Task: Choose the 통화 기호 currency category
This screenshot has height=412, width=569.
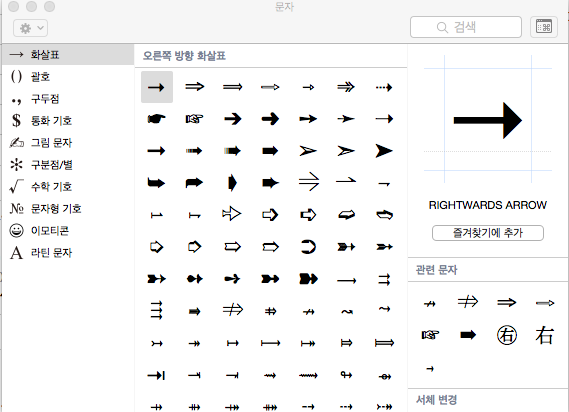Action: 68,121
